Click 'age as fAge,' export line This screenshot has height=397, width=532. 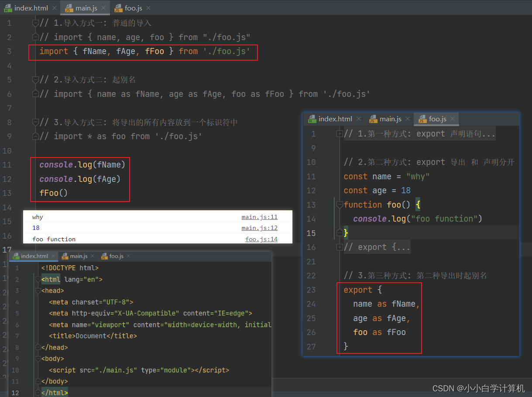coord(382,318)
